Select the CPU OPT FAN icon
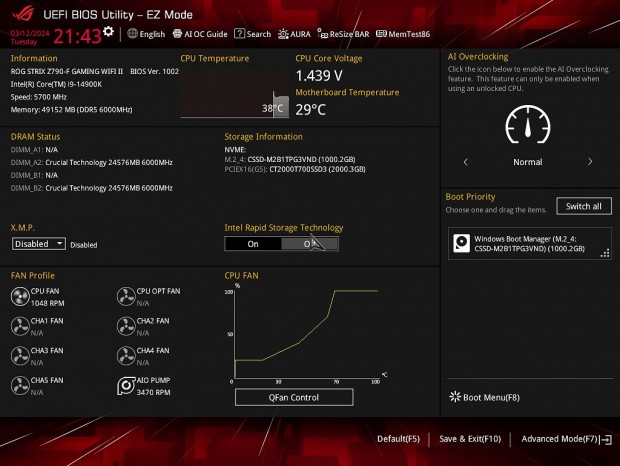 [126, 296]
